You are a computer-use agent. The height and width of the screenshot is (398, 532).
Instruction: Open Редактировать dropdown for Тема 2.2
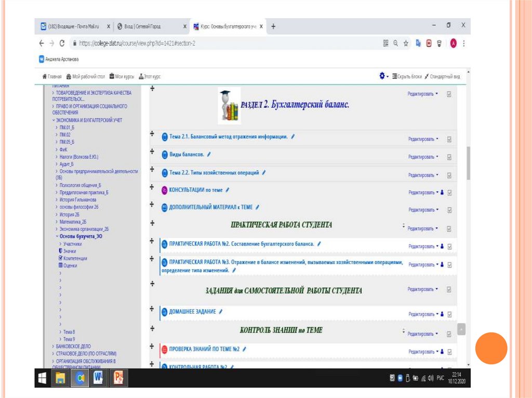pos(423,175)
